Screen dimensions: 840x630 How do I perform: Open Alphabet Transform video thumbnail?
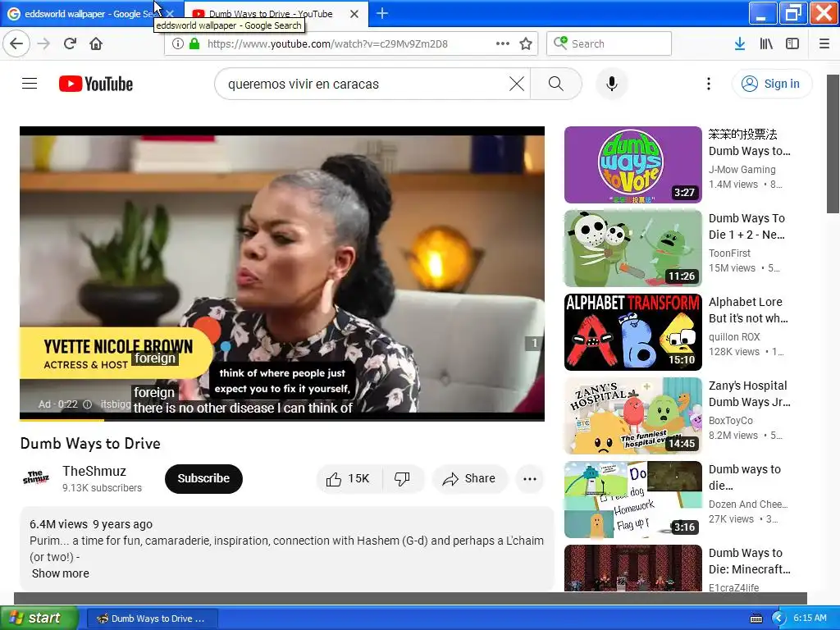(x=632, y=332)
